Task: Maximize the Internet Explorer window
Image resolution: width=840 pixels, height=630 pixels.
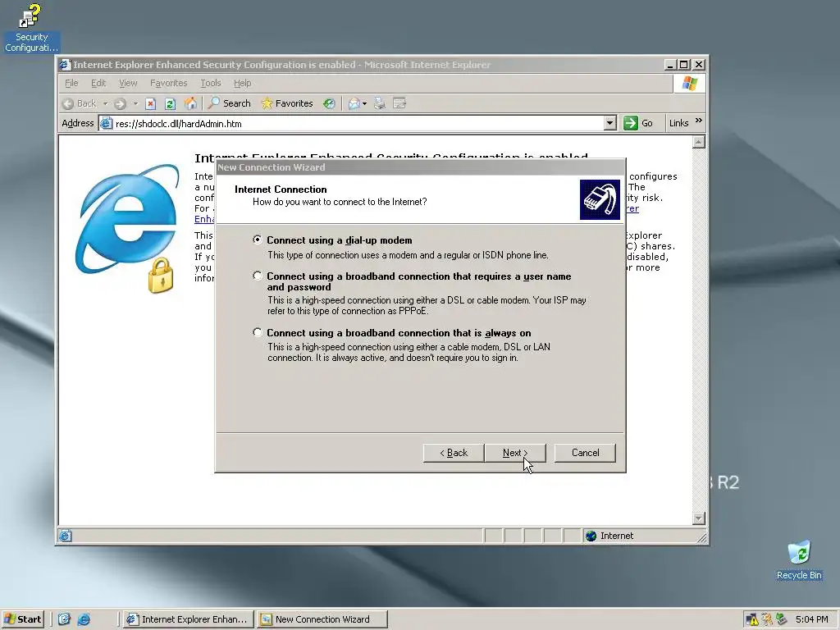Action: coord(683,65)
